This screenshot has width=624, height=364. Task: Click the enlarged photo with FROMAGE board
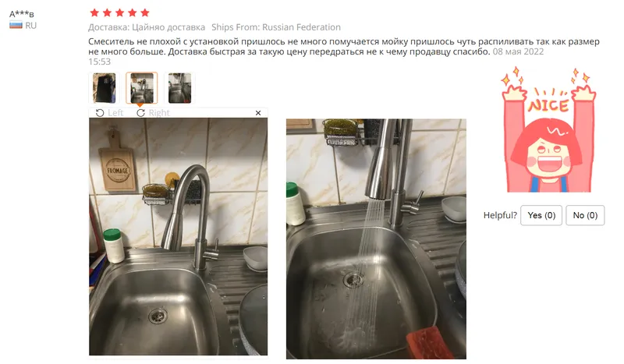click(x=179, y=237)
